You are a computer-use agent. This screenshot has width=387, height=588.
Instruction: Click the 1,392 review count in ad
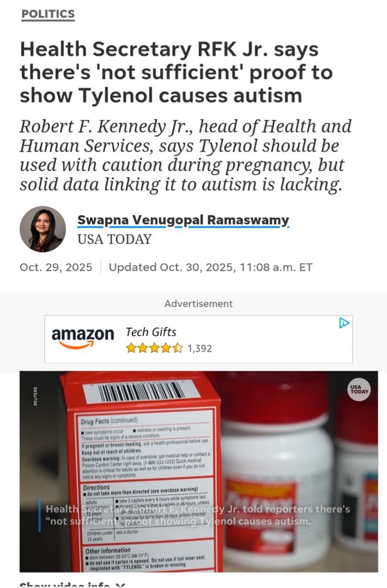(199, 349)
